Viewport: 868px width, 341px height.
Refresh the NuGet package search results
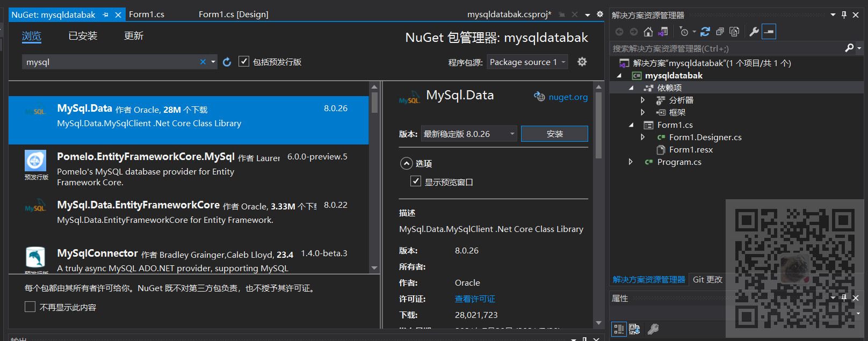pyautogui.click(x=227, y=62)
